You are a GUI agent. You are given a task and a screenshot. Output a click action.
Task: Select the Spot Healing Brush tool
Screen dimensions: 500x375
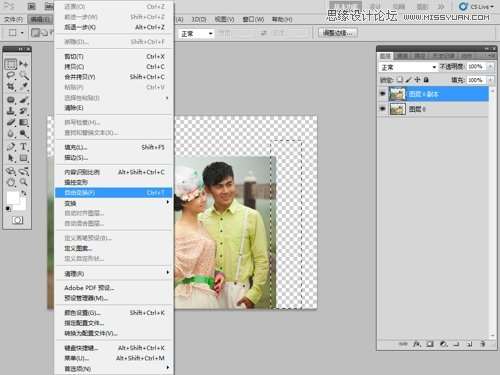click(11, 100)
